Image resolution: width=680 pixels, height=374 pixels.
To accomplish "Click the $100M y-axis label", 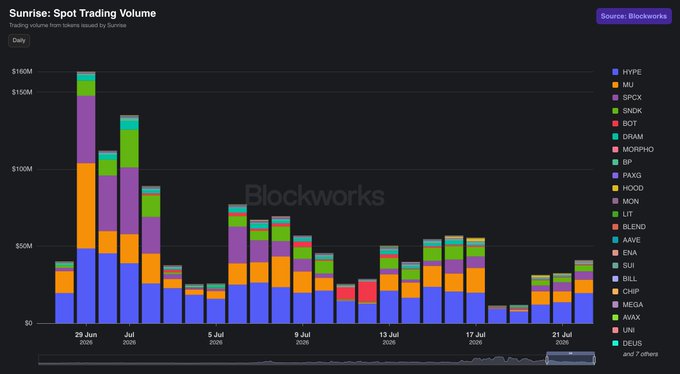I will pos(22,169).
